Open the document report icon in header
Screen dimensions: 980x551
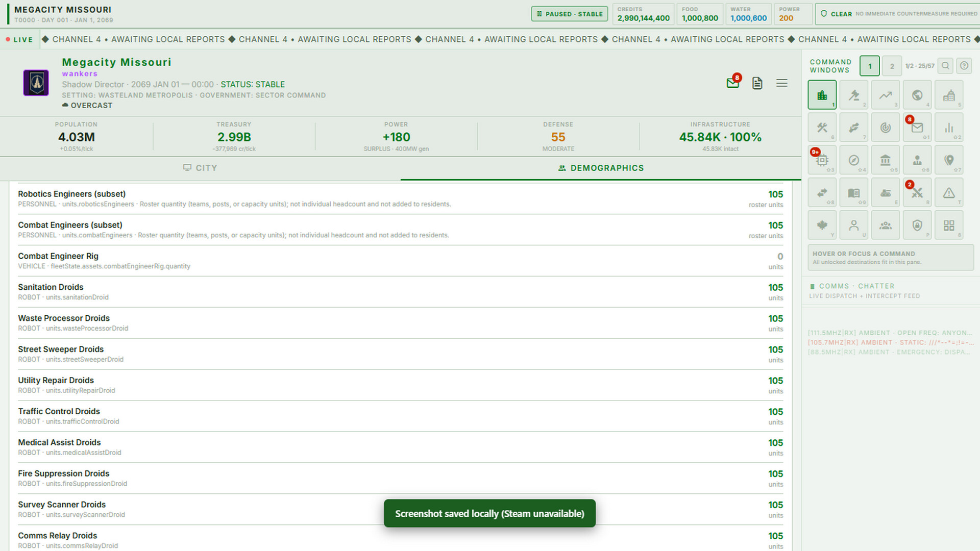pos(757,83)
